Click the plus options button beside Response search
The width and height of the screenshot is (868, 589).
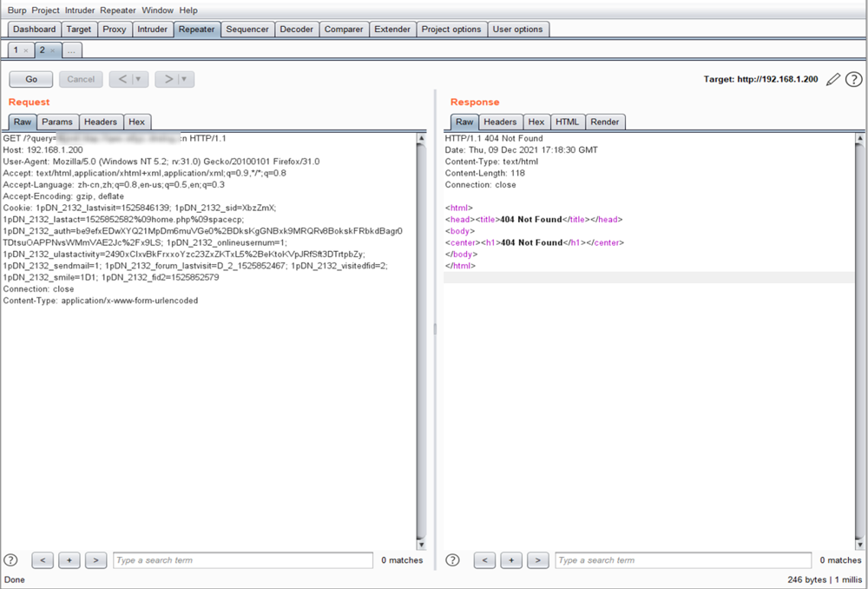[511, 560]
